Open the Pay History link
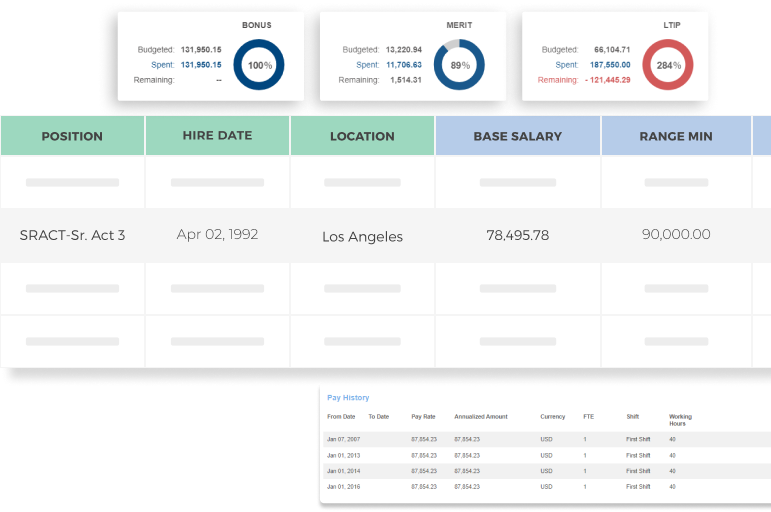The height and width of the screenshot is (512, 771). (348, 398)
